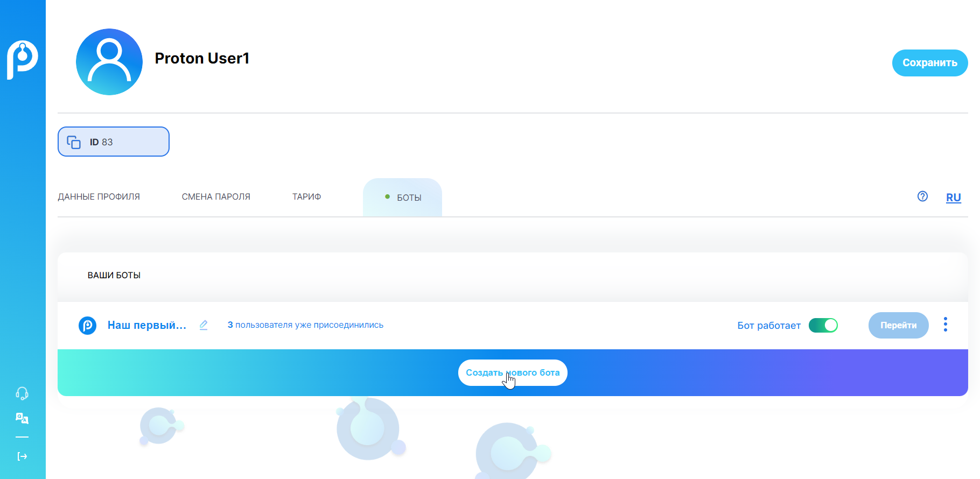
Task: Toggle the Бот работает switch
Action: (x=823, y=325)
